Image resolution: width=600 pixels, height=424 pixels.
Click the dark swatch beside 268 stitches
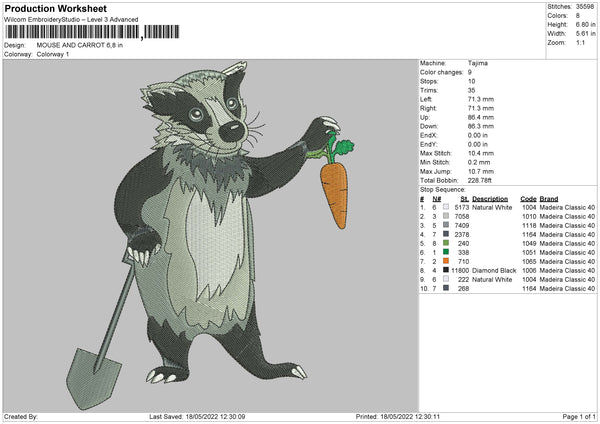(x=446, y=288)
